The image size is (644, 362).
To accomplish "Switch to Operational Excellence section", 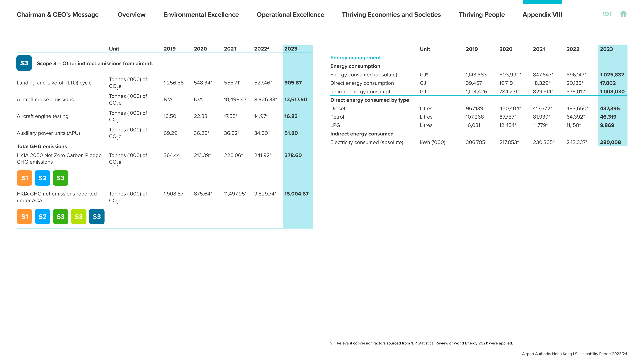I will pos(290,15).
